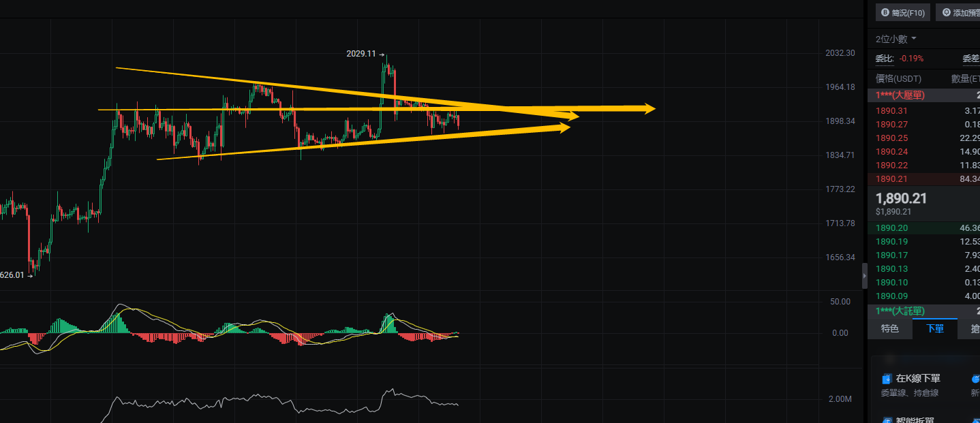
Task: Click the B icon on 簡況(F10)
Action: coord(885,12)
